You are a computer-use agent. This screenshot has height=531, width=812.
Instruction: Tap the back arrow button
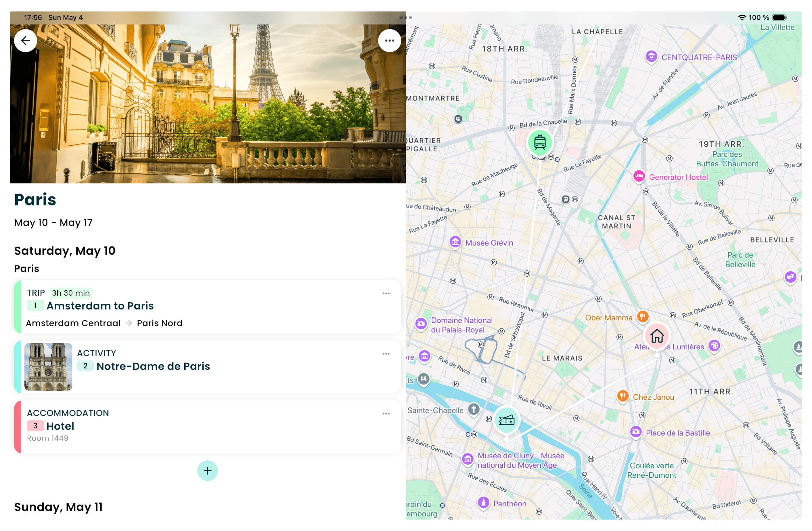26,41
